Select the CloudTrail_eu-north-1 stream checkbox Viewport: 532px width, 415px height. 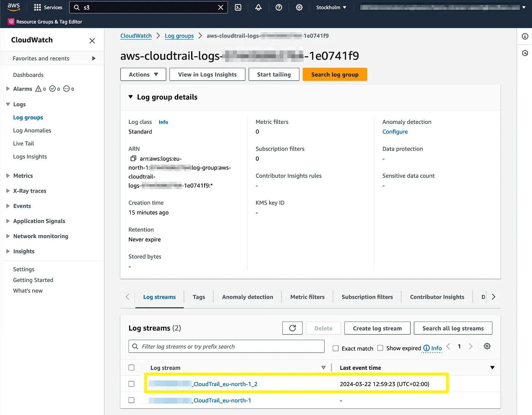pos(131,400)
